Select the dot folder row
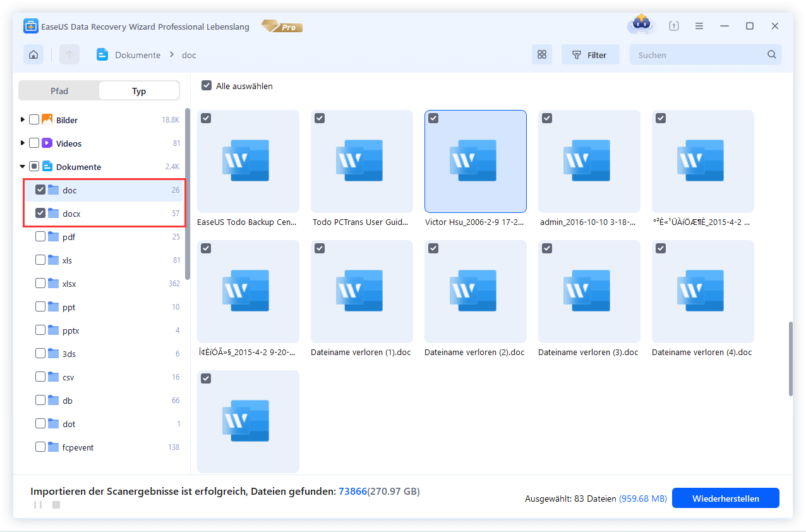806x532 pixels. pos(104,424)
